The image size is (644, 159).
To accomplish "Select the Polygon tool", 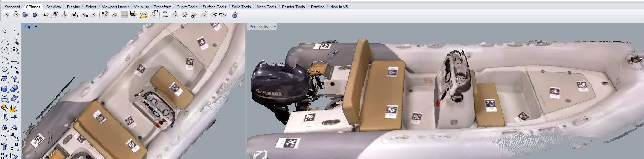I will pos(4,70).
